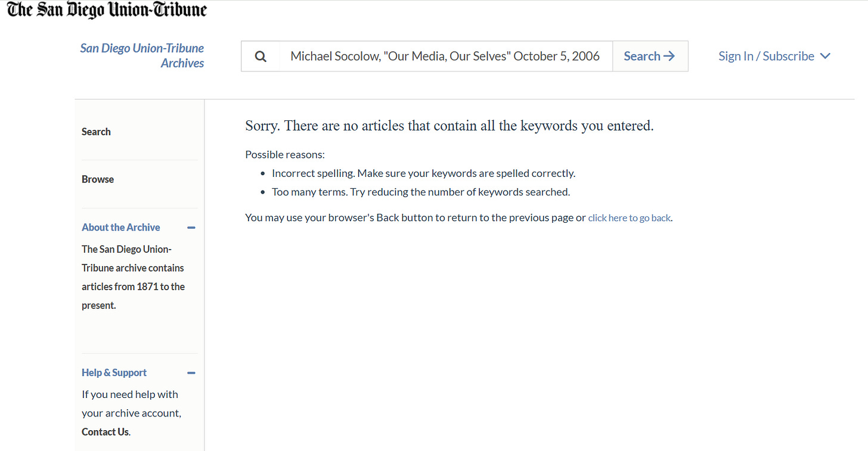868x451 pixels.
Task: Click The San Diego Union-Tribune masthead logo
Action: click(107, 10)
